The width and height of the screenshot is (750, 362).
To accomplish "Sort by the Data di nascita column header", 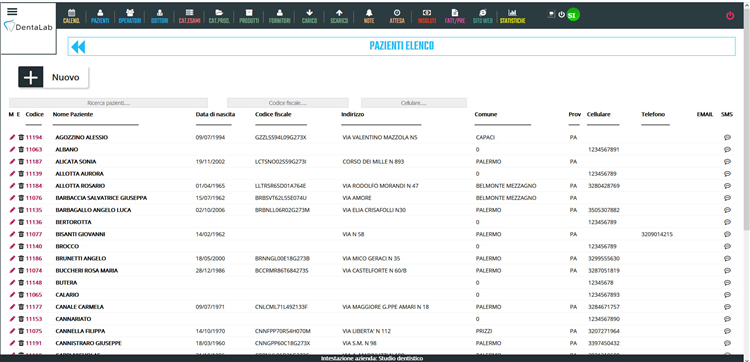I will (215, 115).
